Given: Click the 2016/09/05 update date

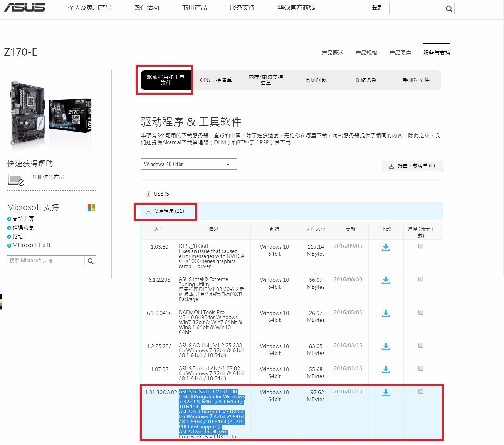Looking at the screenshot, I should tap(348, 246).
